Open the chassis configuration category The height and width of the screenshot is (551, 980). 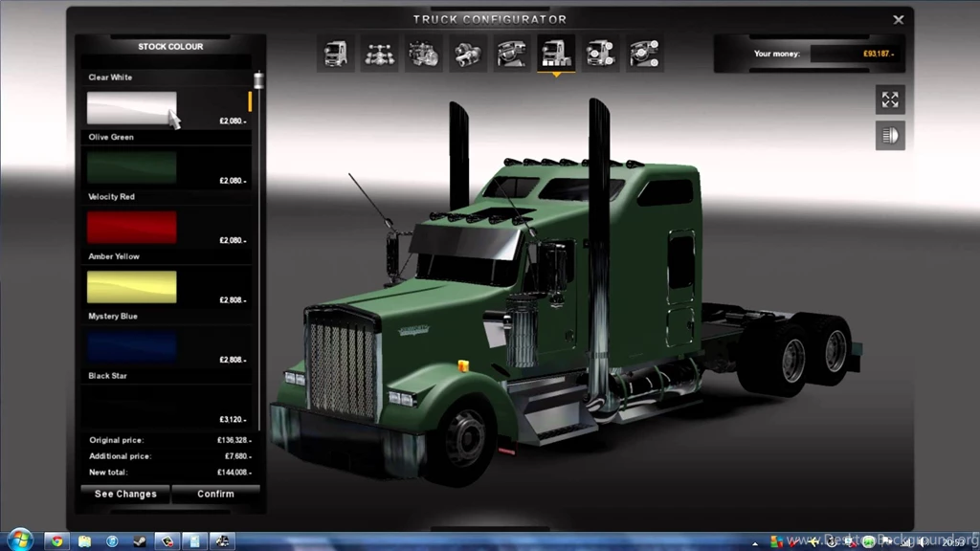tap(379, 54)
